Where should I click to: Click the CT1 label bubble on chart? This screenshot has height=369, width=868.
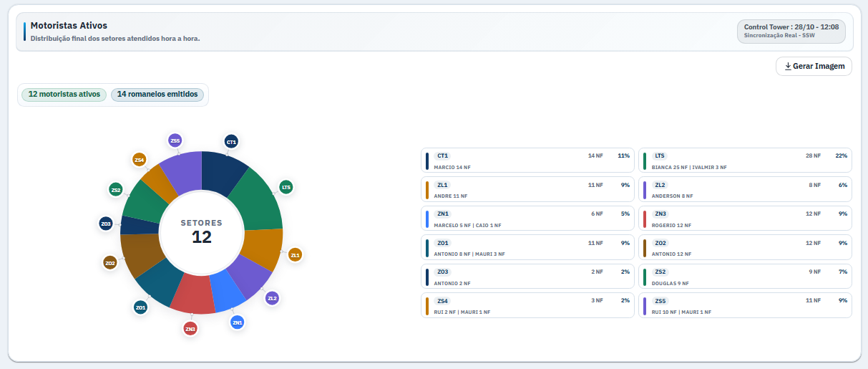pyautogui.click(x=231, y=142)
